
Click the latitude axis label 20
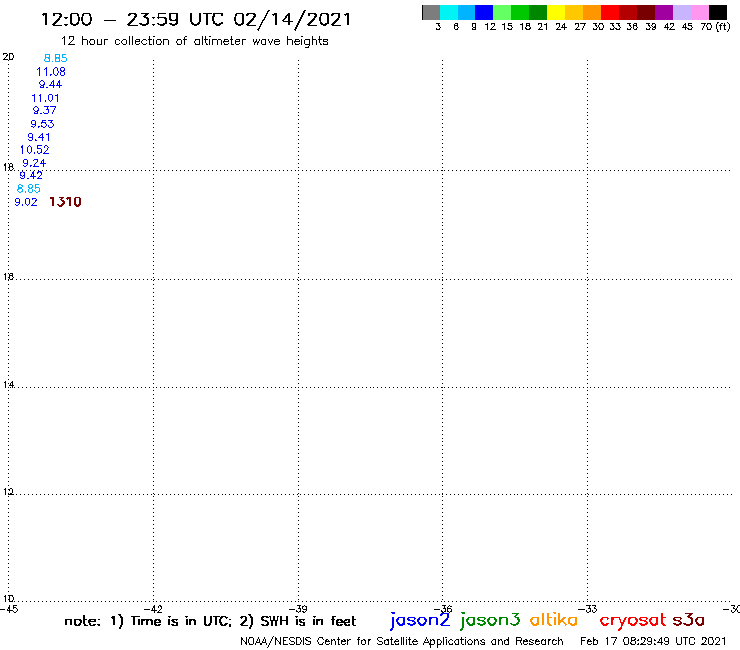click(8, 57)
